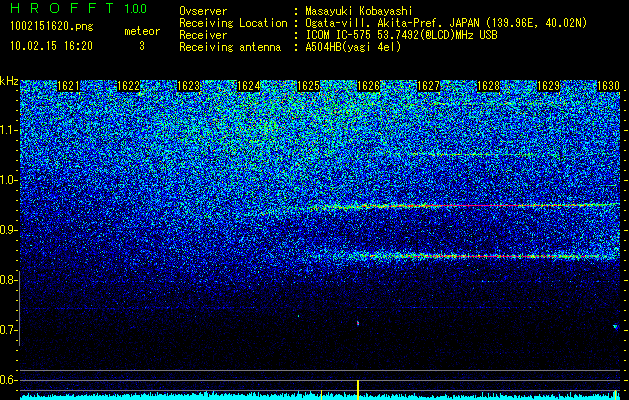Screen dimensions: 629x400
Task: Click the 1.0.0 version number
Action: [x=136, y=8]
